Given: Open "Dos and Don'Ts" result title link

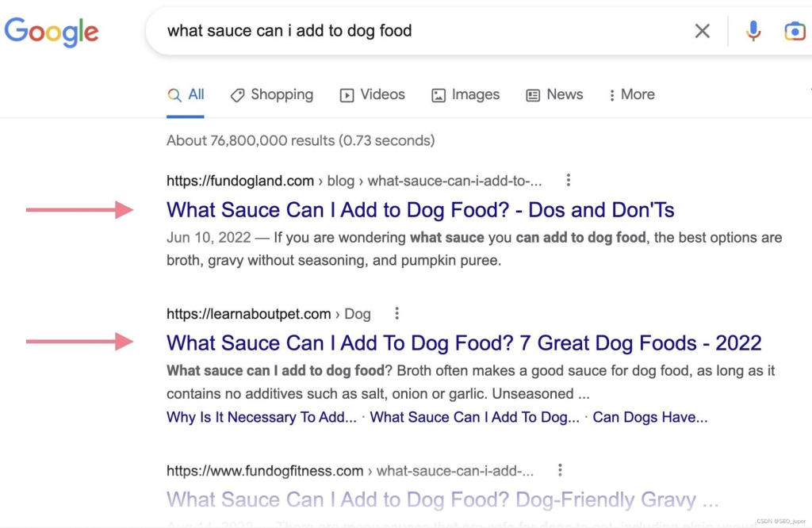Looking at the screenshot, I should (x=420, y=209).
